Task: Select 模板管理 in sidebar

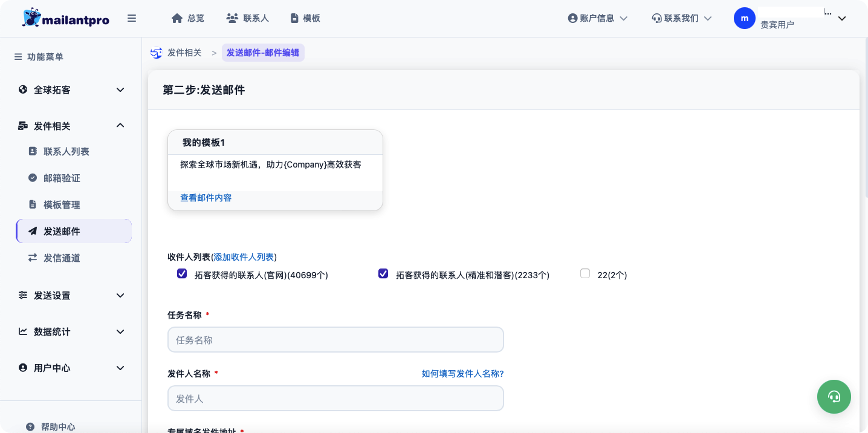Action: 62,204
